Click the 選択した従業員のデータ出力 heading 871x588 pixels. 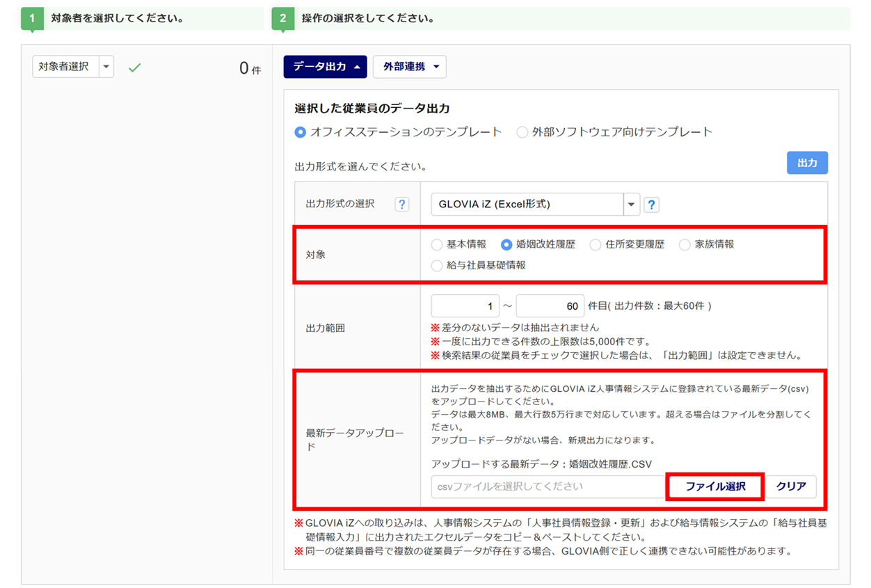pyautogui.click(x=372, y=109)
